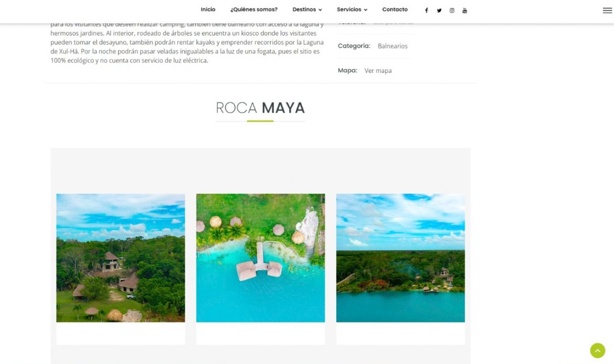
Task: Navigate to the Contacto page
Action: pos(395,9)
